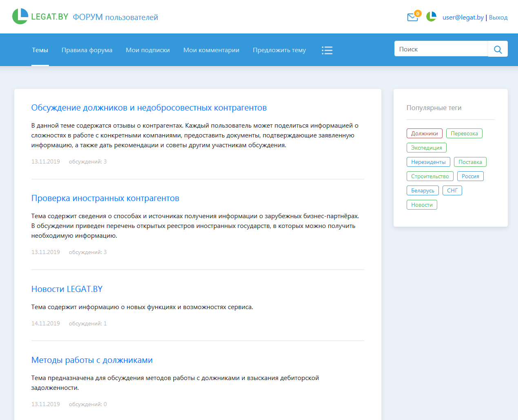Log out via the Выход link
Screen dimensions: 518x420
point(498,17)
